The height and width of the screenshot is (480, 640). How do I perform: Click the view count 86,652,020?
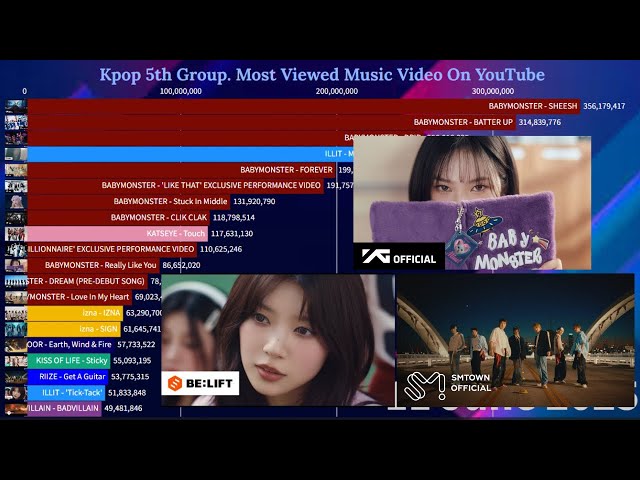pos(181,265)
